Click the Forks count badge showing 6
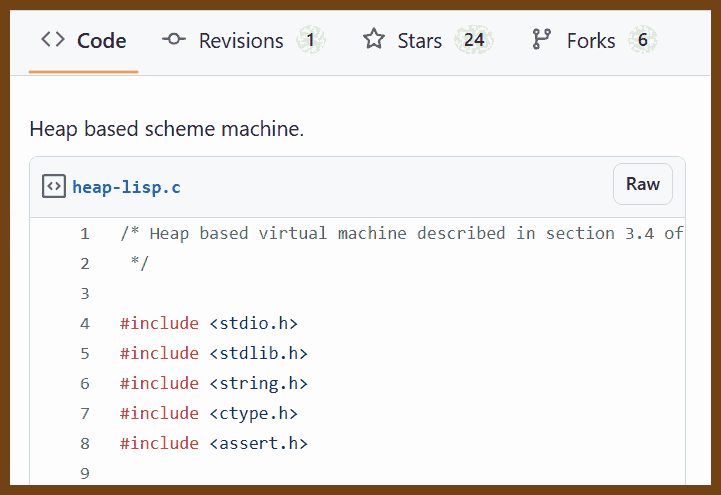721x495 pixels. (642, 40)
